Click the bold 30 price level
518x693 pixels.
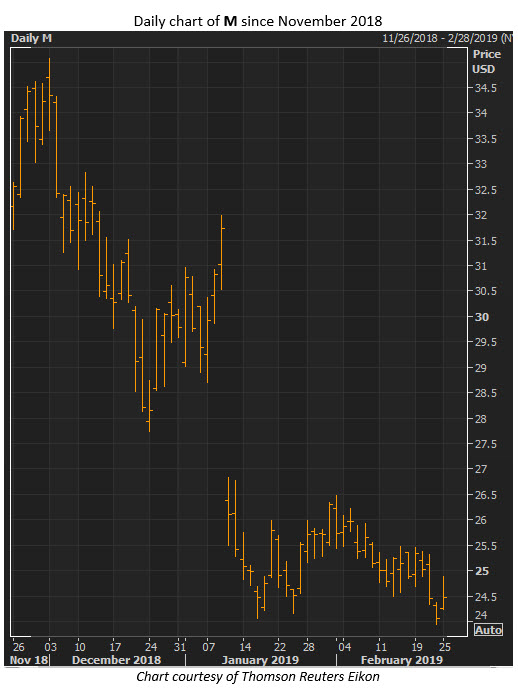coord(482,317)
